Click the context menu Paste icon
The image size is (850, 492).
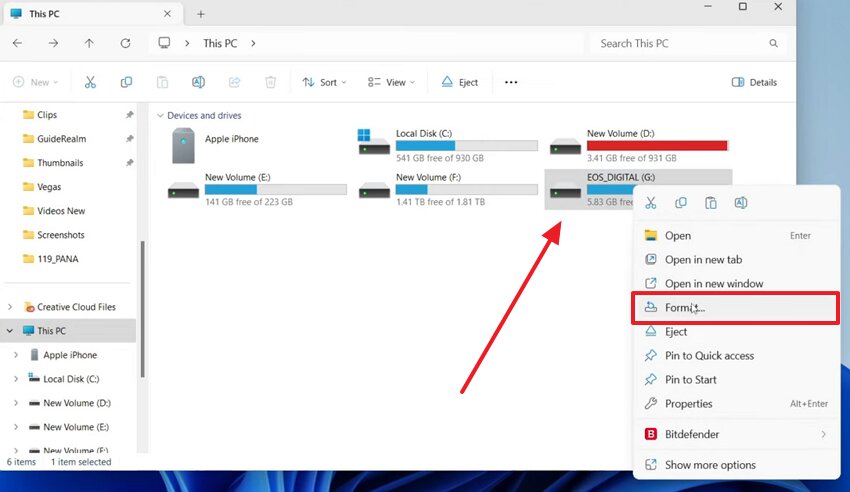pos(711,203)
